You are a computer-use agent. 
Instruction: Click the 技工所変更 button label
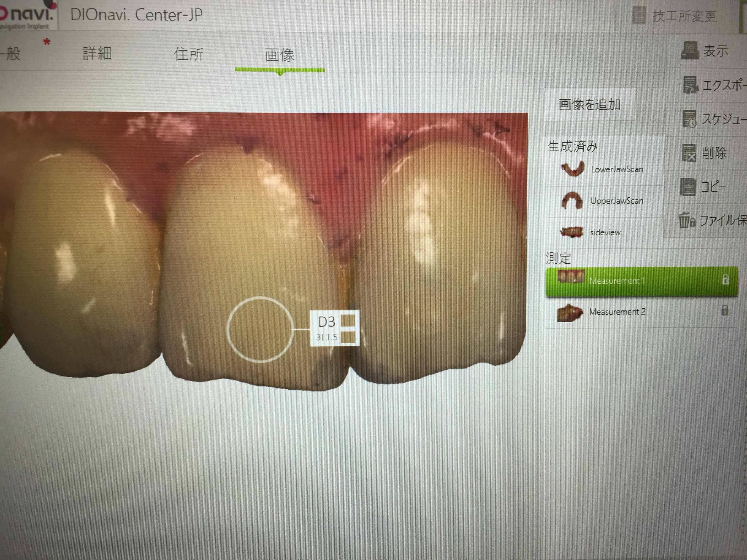[x=684, y=16]
